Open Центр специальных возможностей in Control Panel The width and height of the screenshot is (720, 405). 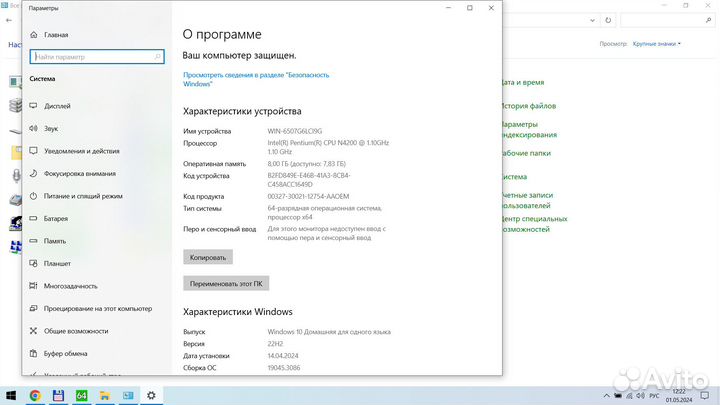point(535,224)
